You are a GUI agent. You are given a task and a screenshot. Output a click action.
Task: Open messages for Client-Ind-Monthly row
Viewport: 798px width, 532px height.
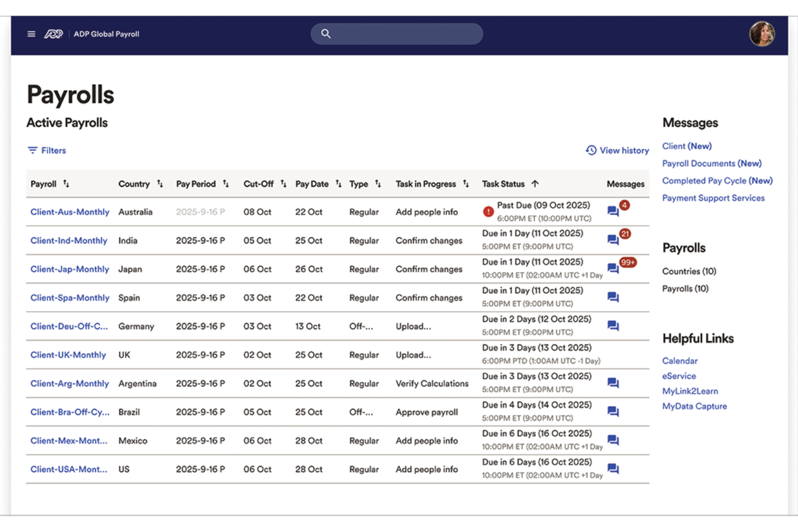coord(613,240)
